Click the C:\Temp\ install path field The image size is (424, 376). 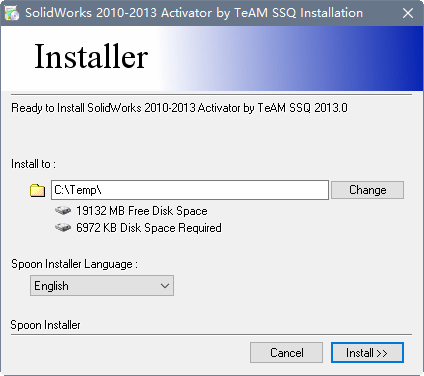pos(190,190)
